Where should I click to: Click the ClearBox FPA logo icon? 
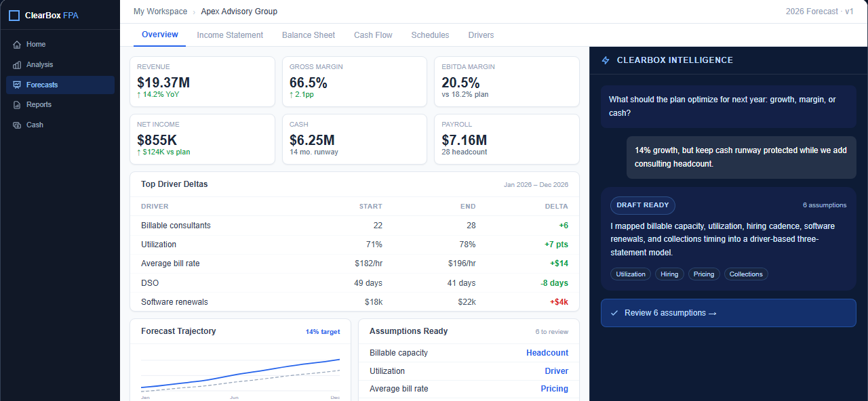tap(14, 15)
